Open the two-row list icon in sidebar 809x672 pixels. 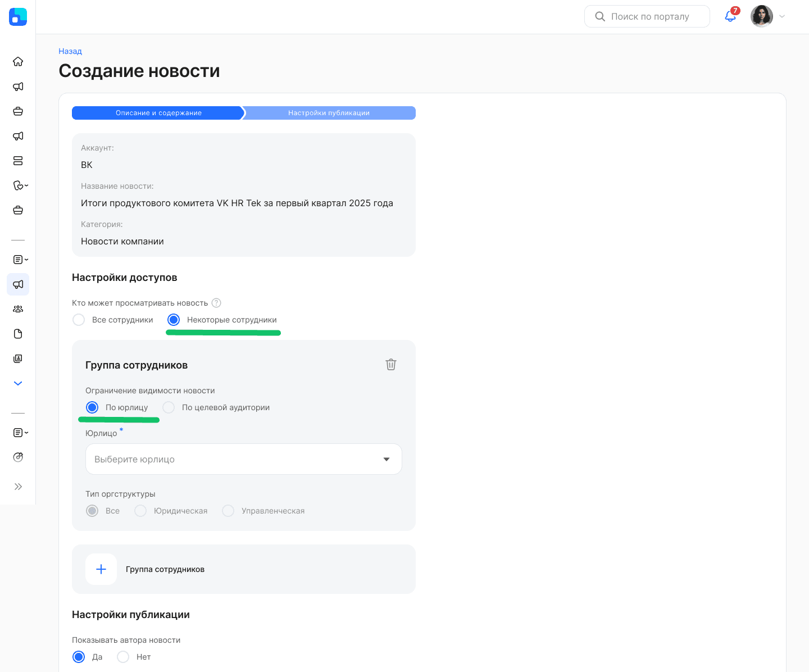coord(18,161)
